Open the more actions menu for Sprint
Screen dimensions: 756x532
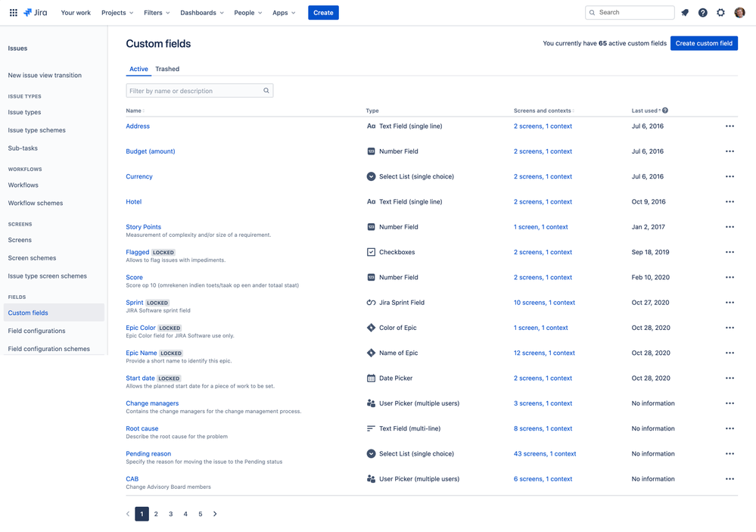pyautogui.click(x=730, y=303)
